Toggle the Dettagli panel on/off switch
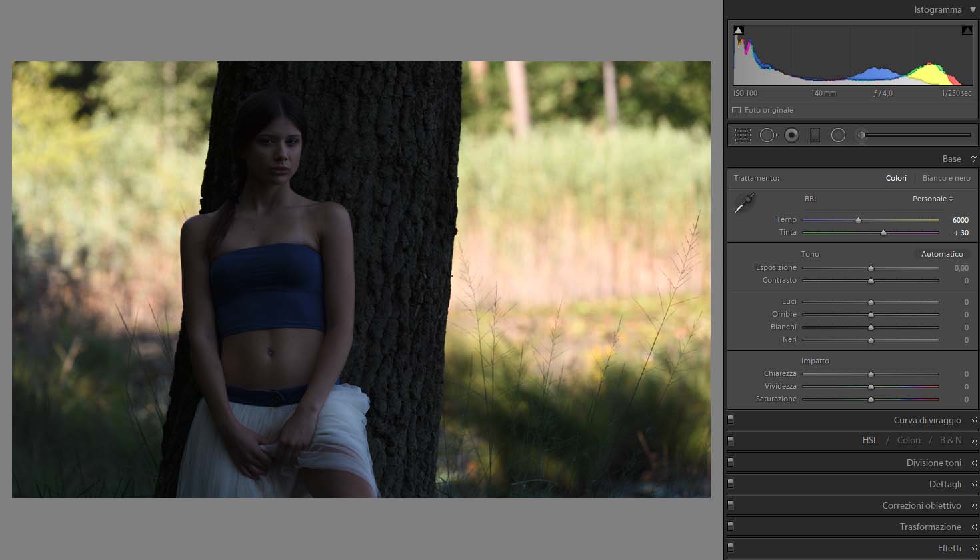Viewport: 980px width, 560px height. (731, 484)
